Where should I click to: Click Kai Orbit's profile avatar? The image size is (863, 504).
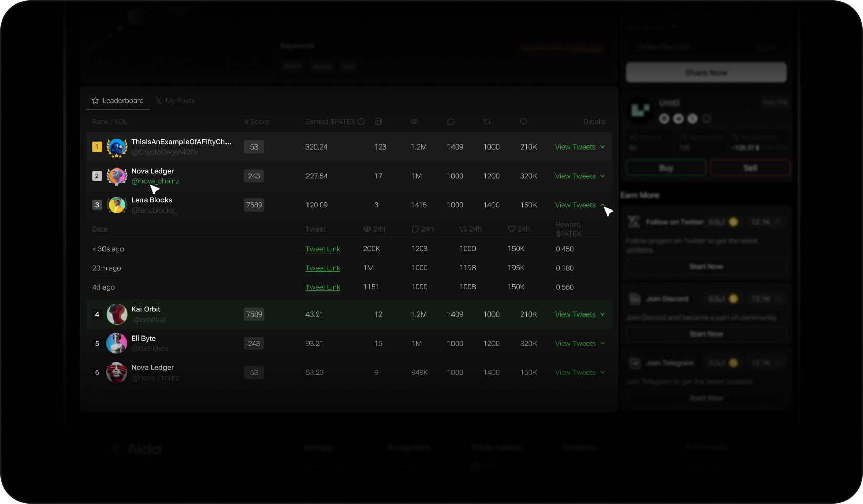pyautogui.click(x=117, y=314)
